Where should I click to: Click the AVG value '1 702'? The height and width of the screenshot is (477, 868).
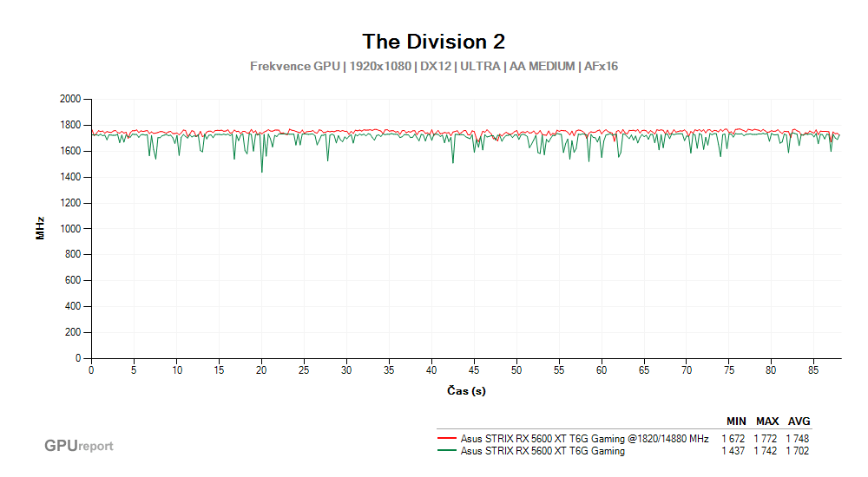coord(797,451)
